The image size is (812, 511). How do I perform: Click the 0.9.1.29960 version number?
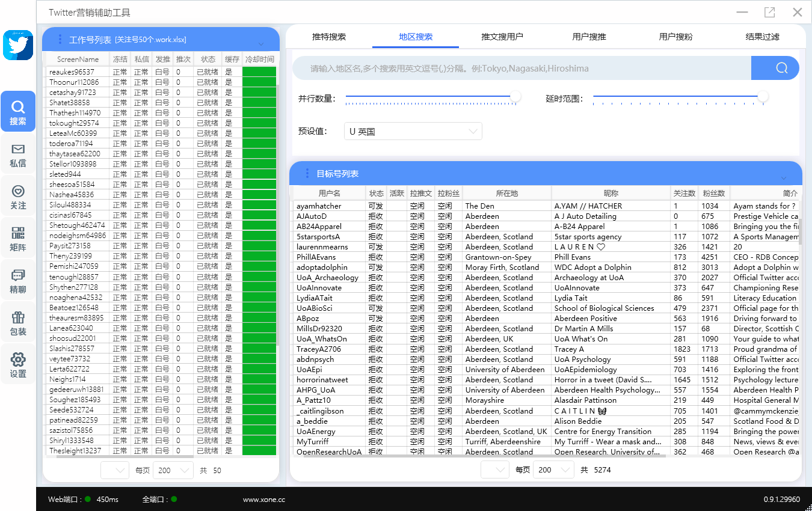tap(782, 500)
